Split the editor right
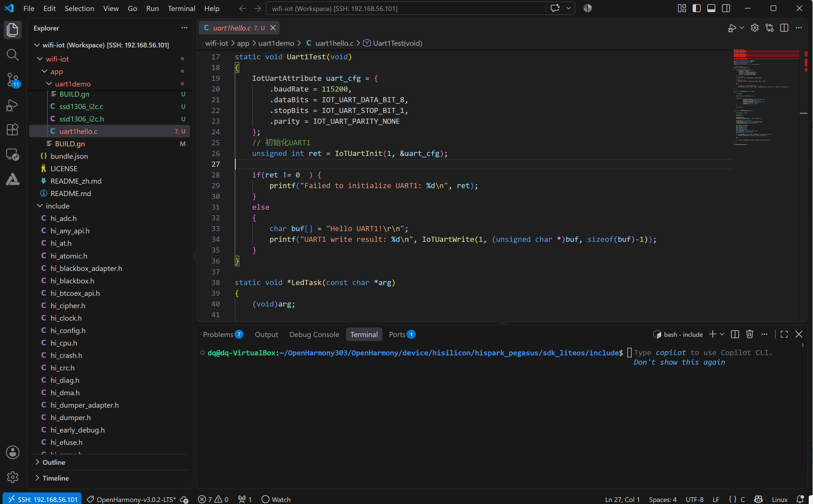The width and height of the screenshot is (813, 504). (784, 28)
